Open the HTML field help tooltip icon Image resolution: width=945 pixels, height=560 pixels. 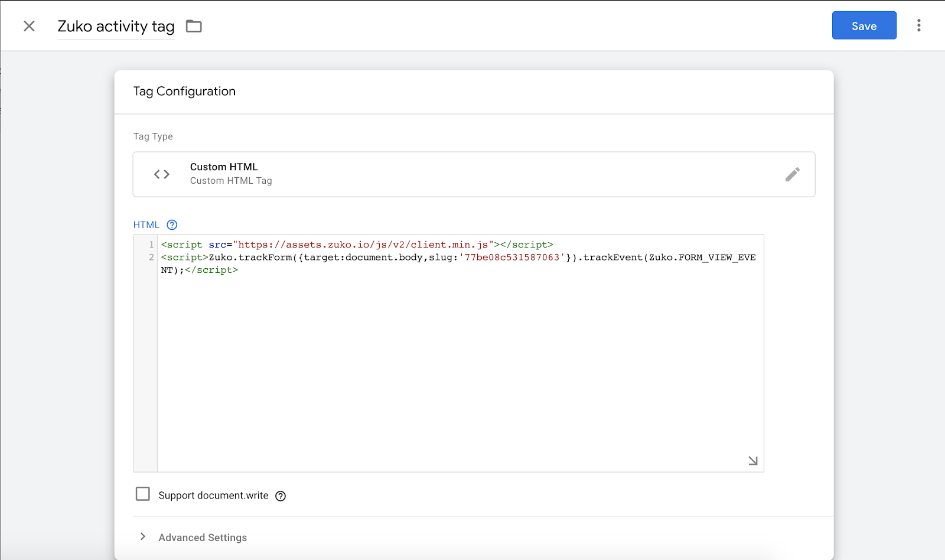[x=172, y=224]
